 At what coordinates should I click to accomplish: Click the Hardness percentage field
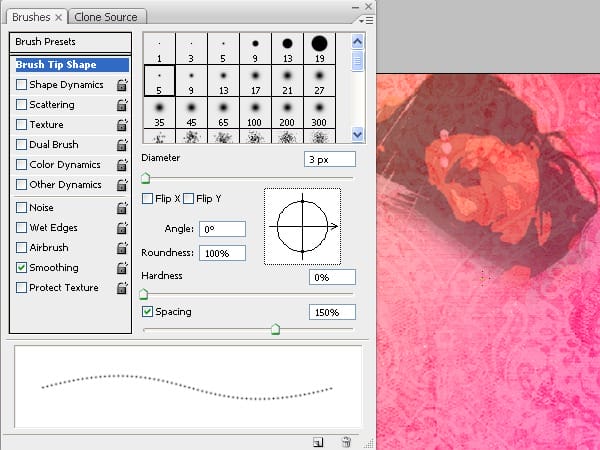click(332, 277)
